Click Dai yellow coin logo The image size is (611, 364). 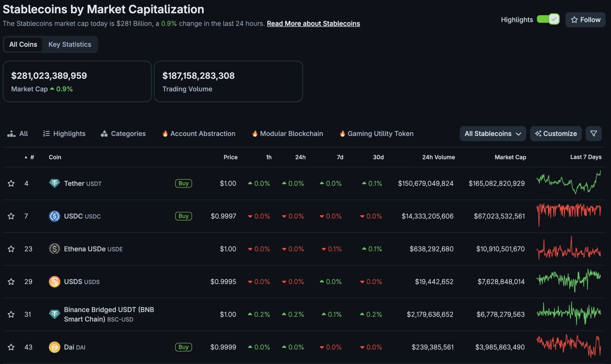tap(54, 347)
